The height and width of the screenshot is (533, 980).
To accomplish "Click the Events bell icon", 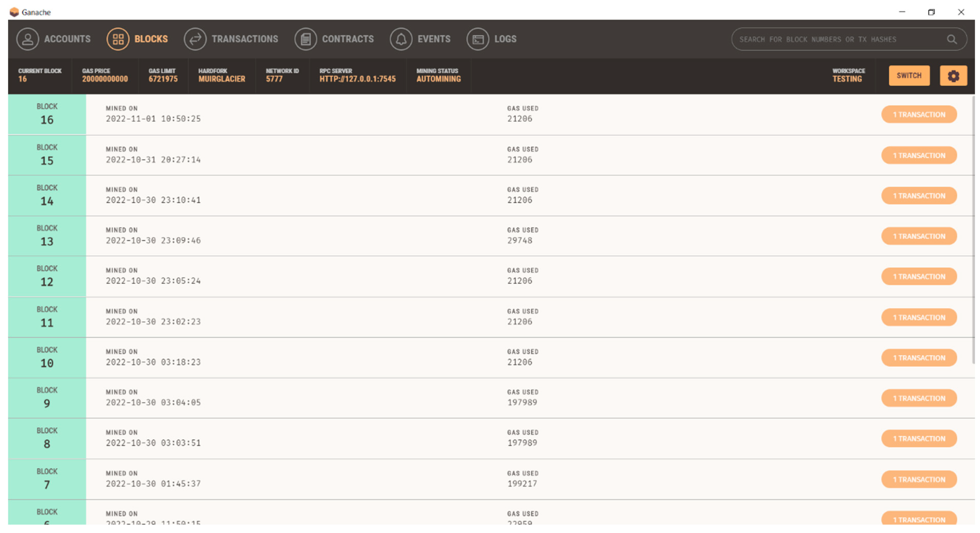I will point(401,39).
